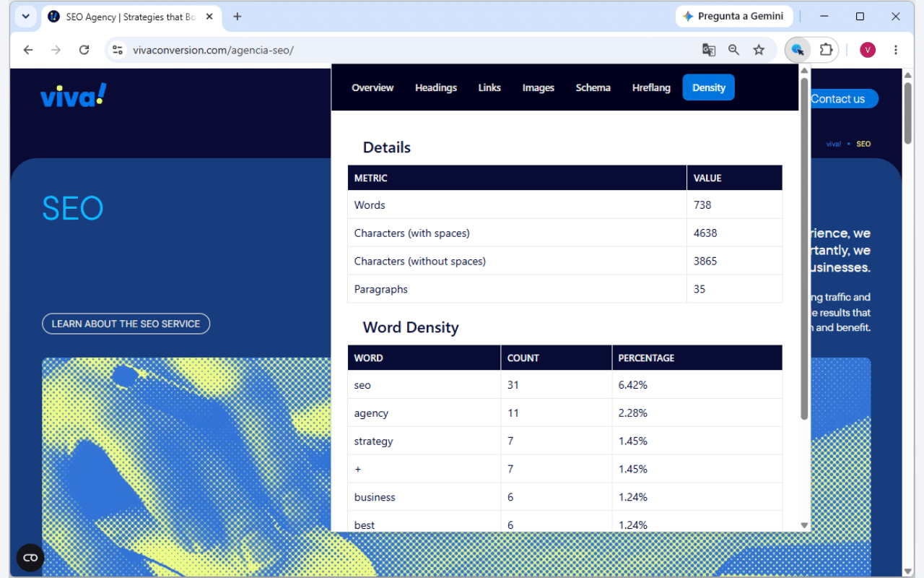Open the Images tab
The width and height of the screenshot is (924, 578).
pos(539,87)
